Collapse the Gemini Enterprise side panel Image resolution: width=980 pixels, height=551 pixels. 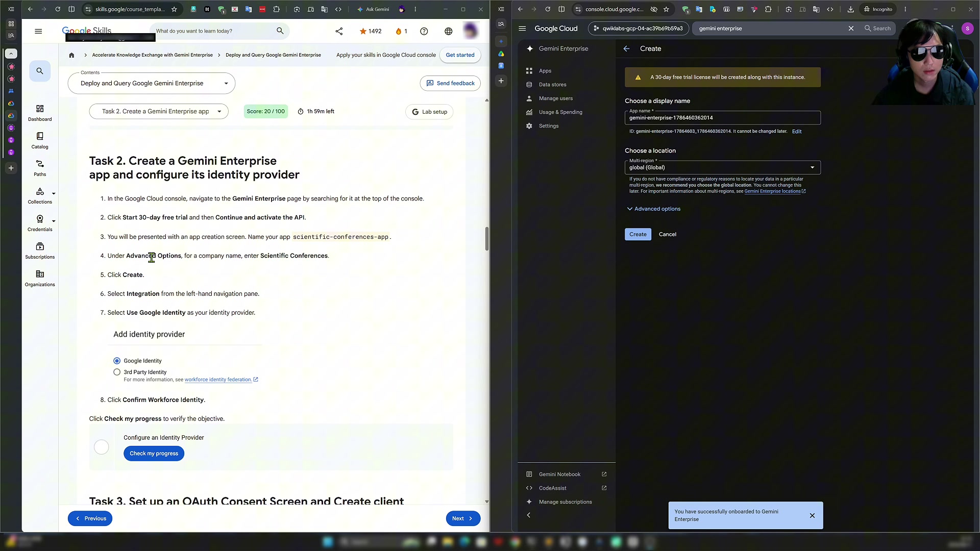pyautogui.click(x=529, y=515)
